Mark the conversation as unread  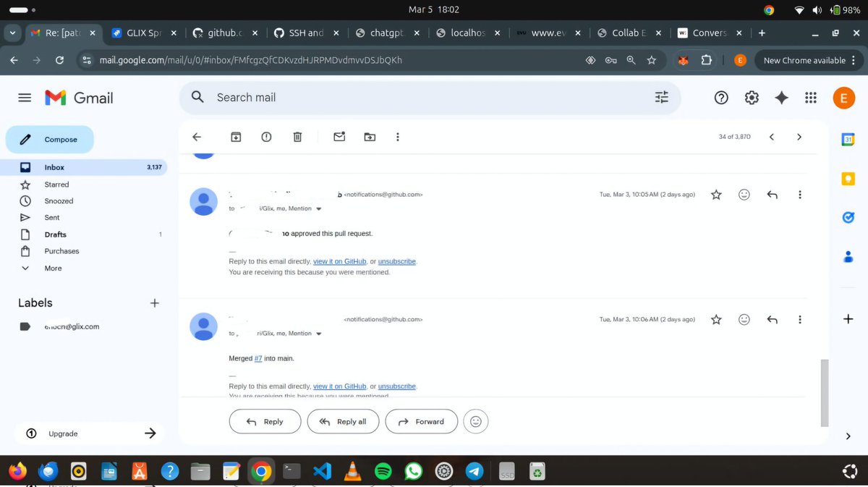point(339,137)
